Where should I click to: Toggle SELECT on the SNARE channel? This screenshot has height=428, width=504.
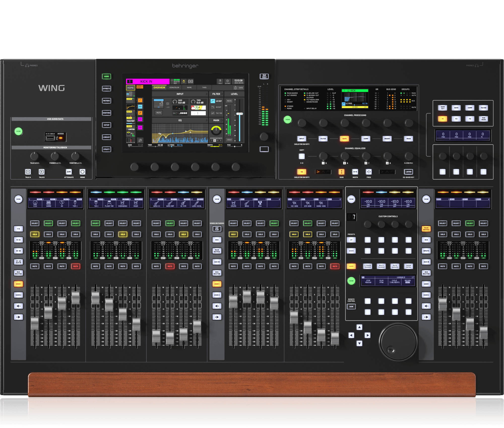pyautogui.click(x=48, y=223)
